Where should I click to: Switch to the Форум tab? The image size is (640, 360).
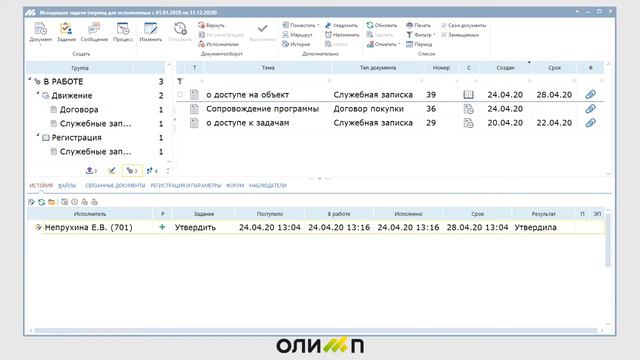pyautogui.click(x=235, y=185)
